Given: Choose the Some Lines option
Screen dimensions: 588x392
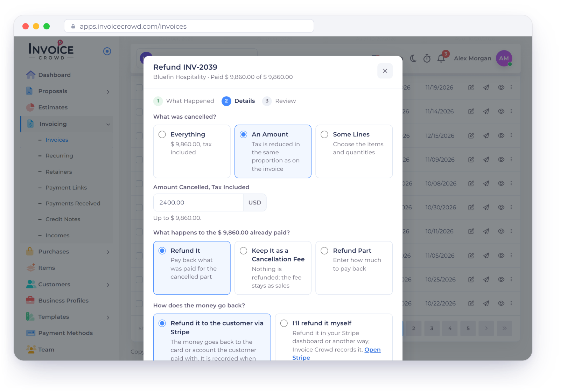Looking at the screenshot, I should [x=354, y=152].
